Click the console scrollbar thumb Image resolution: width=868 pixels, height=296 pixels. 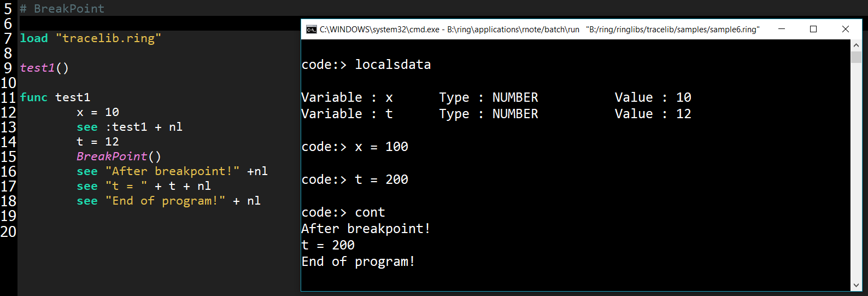point(856,57)
